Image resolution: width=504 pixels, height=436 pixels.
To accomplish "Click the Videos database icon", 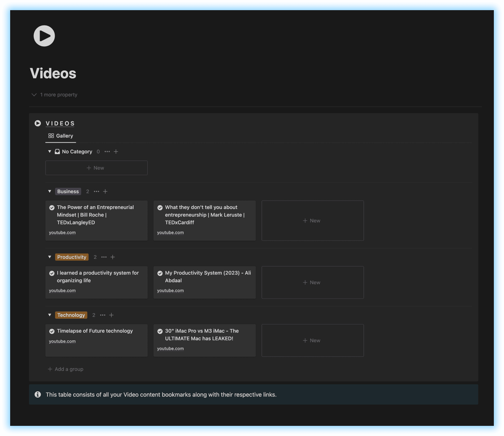I will (x=38, y=124).
